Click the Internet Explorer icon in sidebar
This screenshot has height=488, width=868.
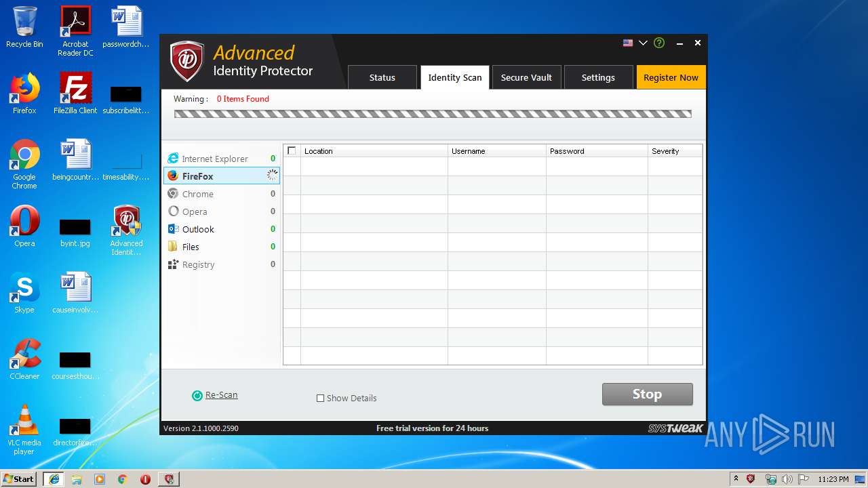173,159
